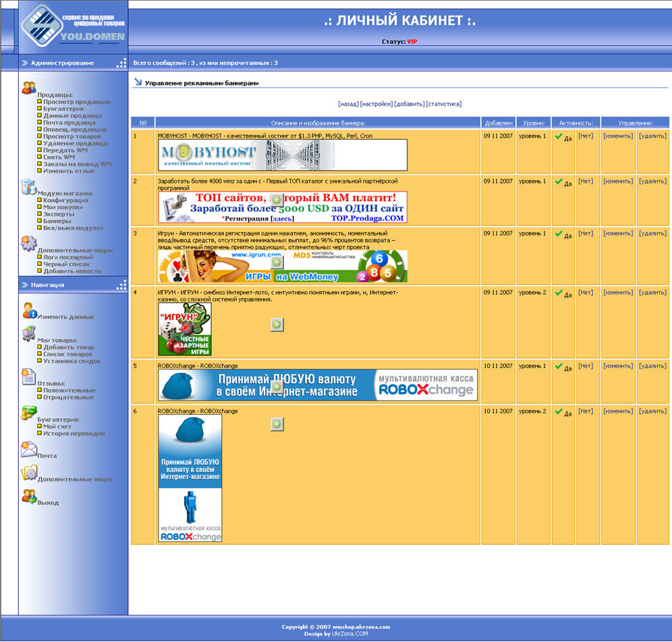This screenshot has height=642, width=672.
Task: Set MOBYHOST banner inactive with [Нет]
Action: tap(586, 136)
